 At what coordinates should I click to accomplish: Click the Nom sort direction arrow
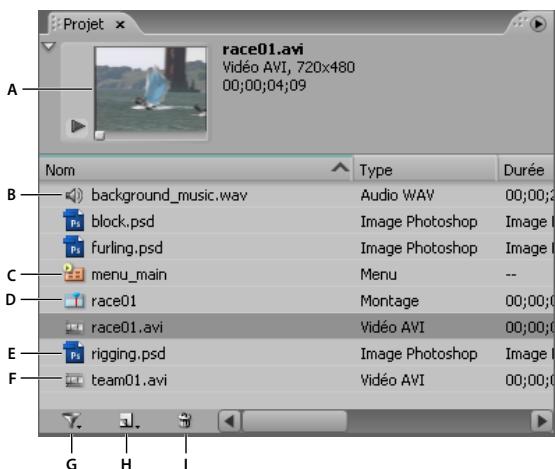340,167
